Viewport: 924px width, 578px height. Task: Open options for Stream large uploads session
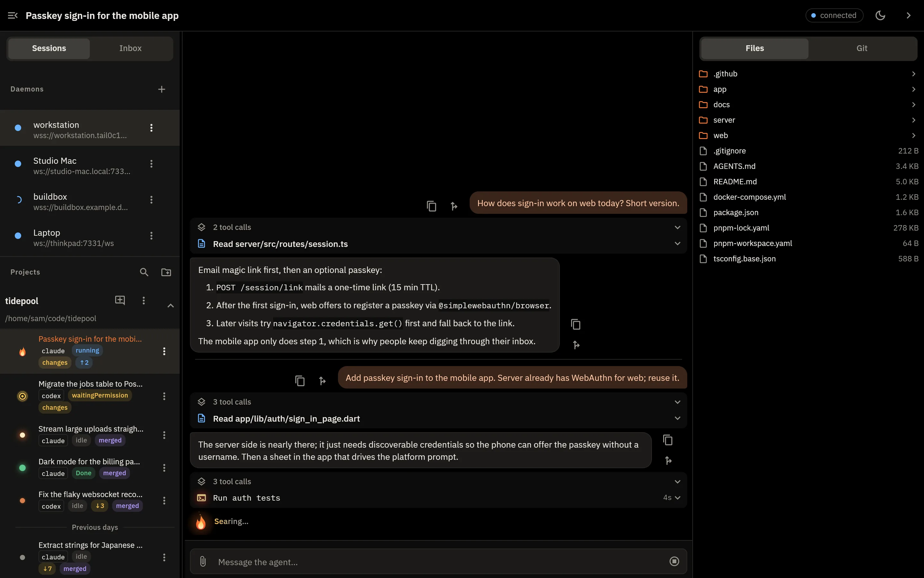tap(164, 435)
